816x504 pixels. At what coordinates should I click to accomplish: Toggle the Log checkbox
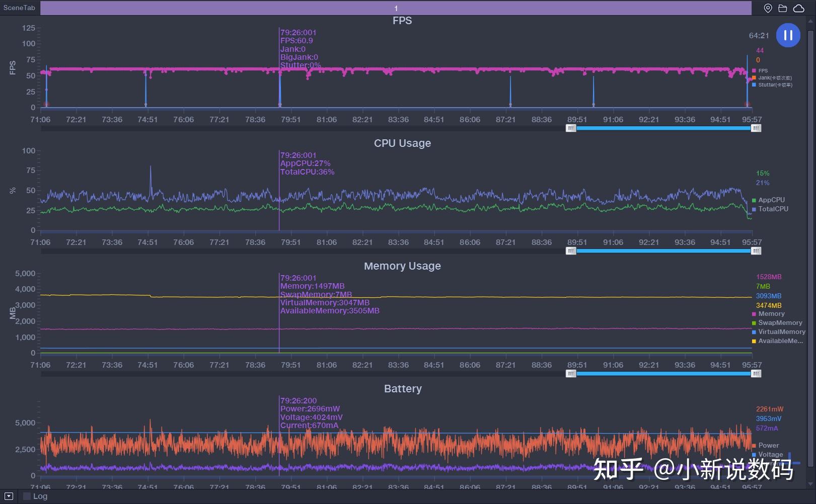pyautogui.click(x=27, y=496)
